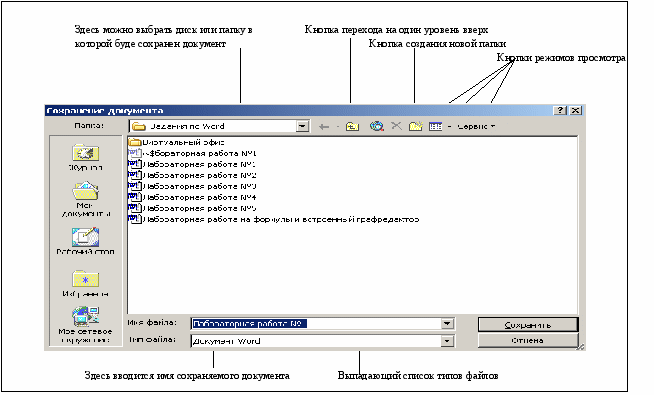
Task: Select file Лабораторная работа №2
Action: click(192, 175)
